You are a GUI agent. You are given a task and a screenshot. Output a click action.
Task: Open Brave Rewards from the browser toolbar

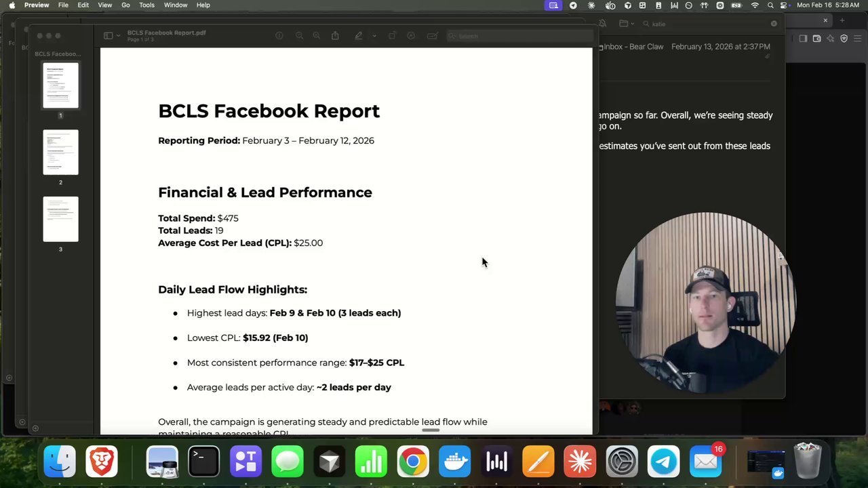click(831, 39)
